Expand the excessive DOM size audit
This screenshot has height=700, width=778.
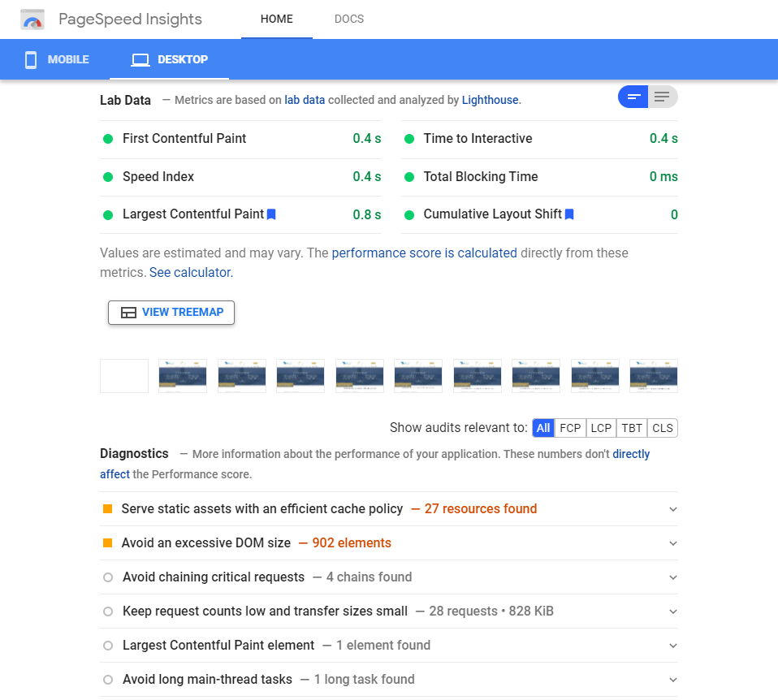point(672,543)
